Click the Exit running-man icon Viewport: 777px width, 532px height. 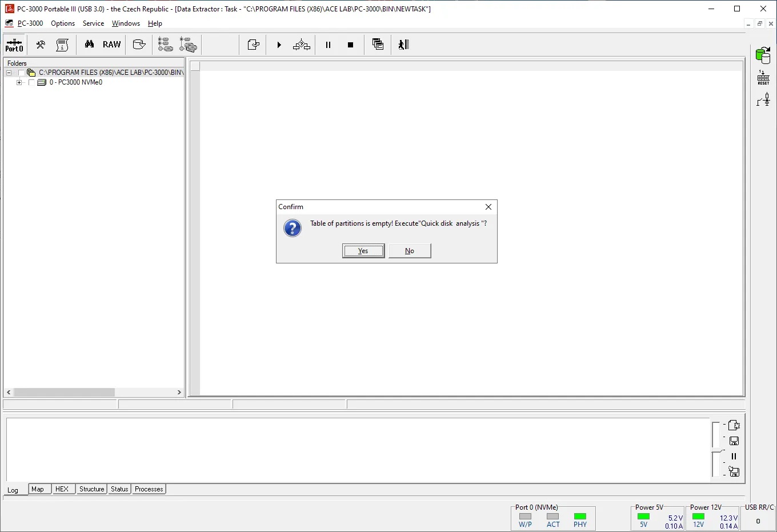tap(403, 45)
